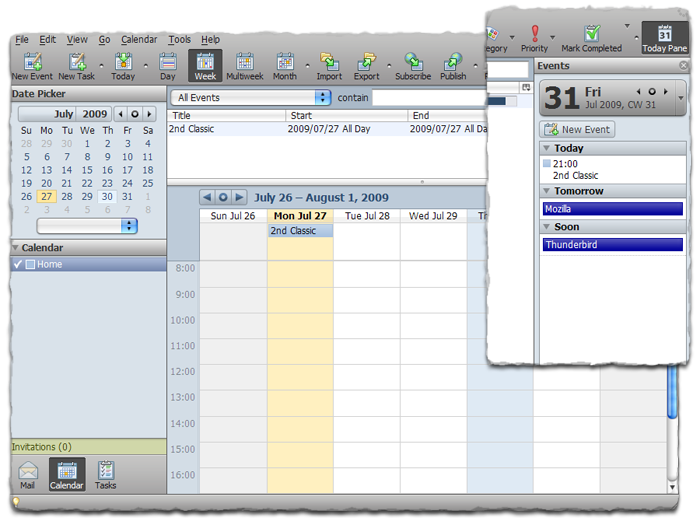The height and width of the screenshot is (525, 700).
Task: Click the Import toolbar icon
Action: [x=329, y=66]
